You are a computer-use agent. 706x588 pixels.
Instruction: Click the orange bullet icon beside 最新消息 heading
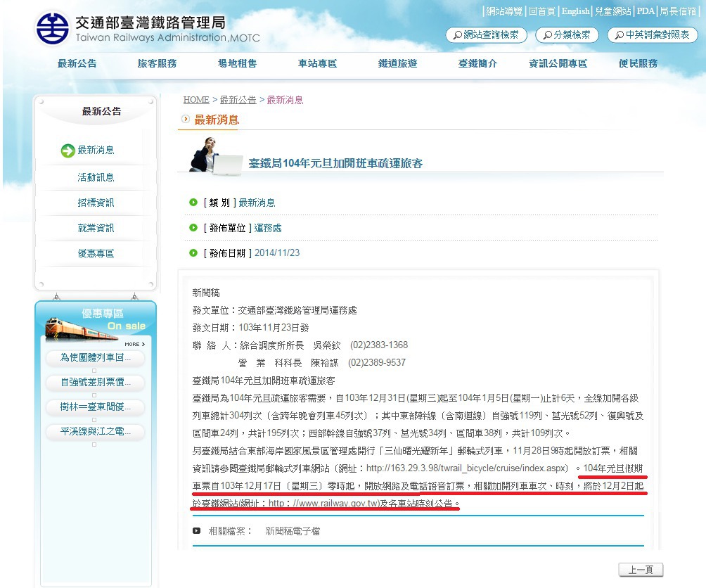pos(186,119)
